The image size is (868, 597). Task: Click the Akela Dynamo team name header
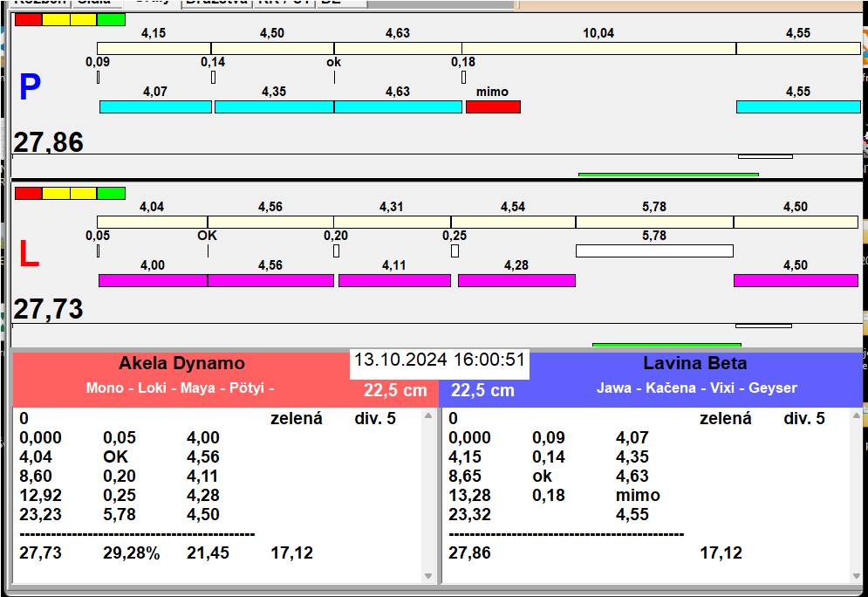(181, 364)
